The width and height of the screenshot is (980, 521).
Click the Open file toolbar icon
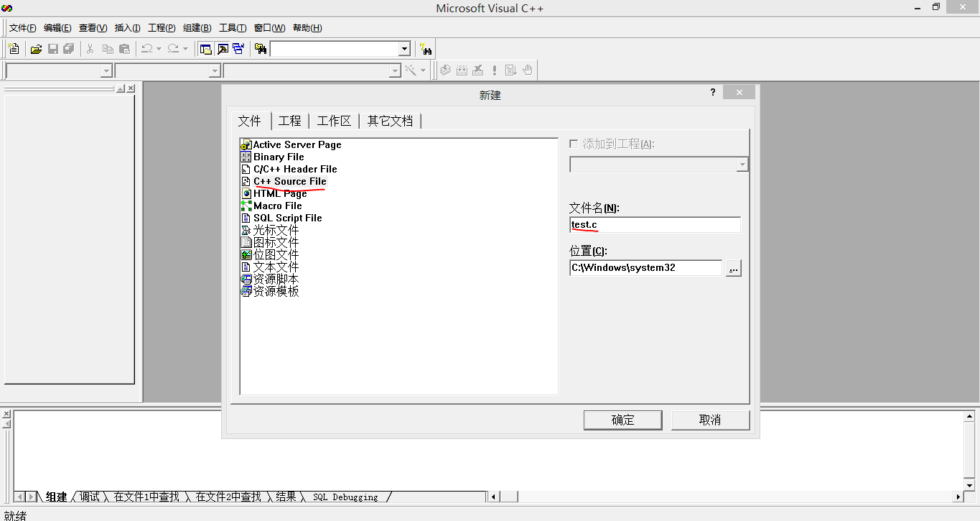point(36,49)
